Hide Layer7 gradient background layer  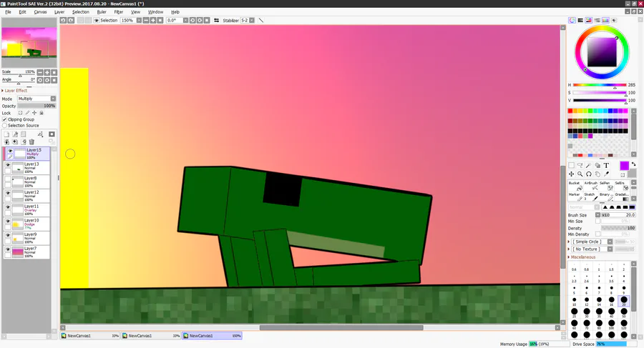pyautogui.click(x=8, y=249)
